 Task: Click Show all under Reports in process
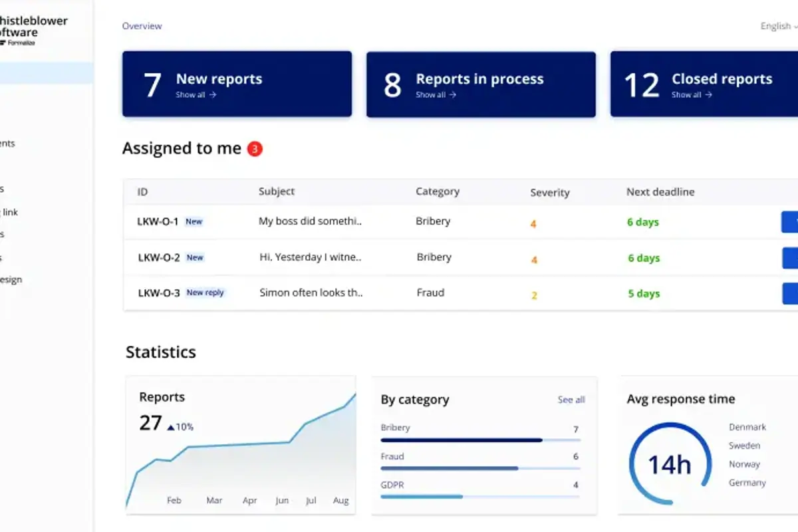click(436, 95)
